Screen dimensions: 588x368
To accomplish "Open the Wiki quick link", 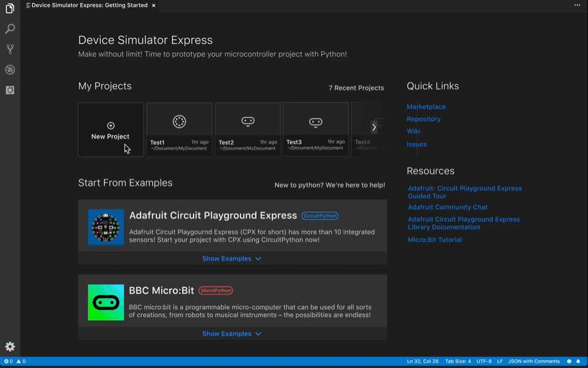I will click(413, 131).
